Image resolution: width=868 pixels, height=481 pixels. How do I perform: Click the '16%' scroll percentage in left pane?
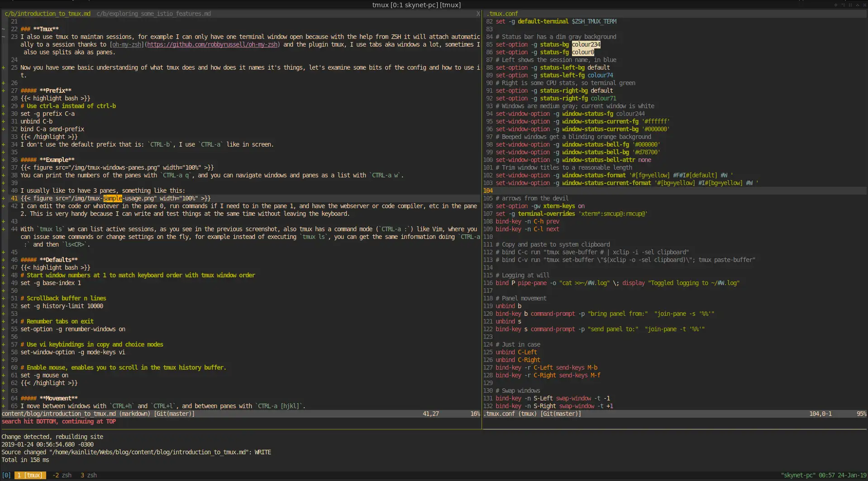(475, 414)
